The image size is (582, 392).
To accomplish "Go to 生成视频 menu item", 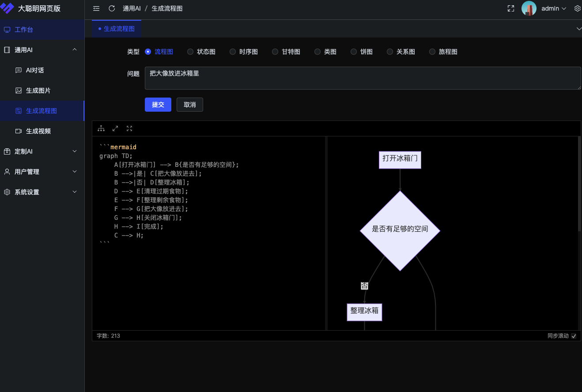I will click(42, 131).
